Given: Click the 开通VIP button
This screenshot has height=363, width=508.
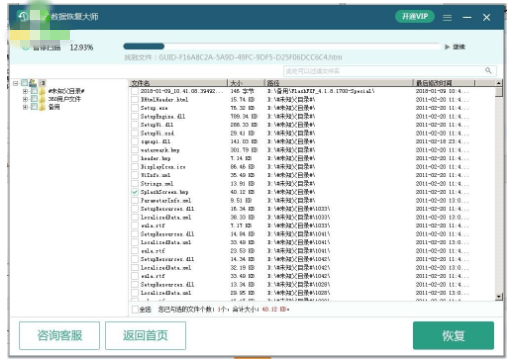Looking at the screenshot, I should point(414,17).
